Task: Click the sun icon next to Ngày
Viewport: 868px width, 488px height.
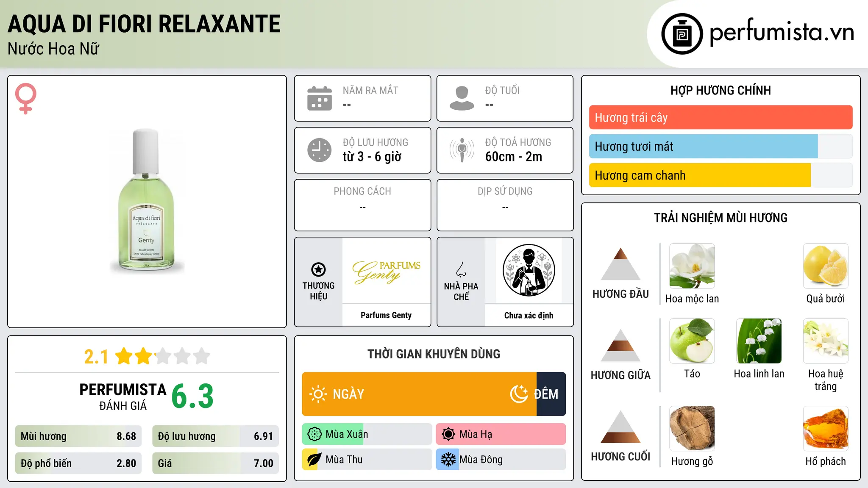Action: click(x=318, y=394)
